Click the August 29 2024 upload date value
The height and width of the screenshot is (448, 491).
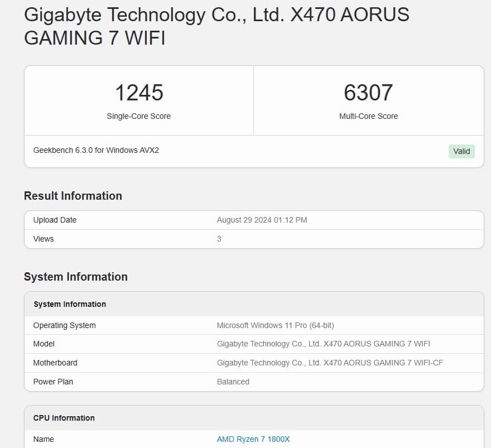262,220
